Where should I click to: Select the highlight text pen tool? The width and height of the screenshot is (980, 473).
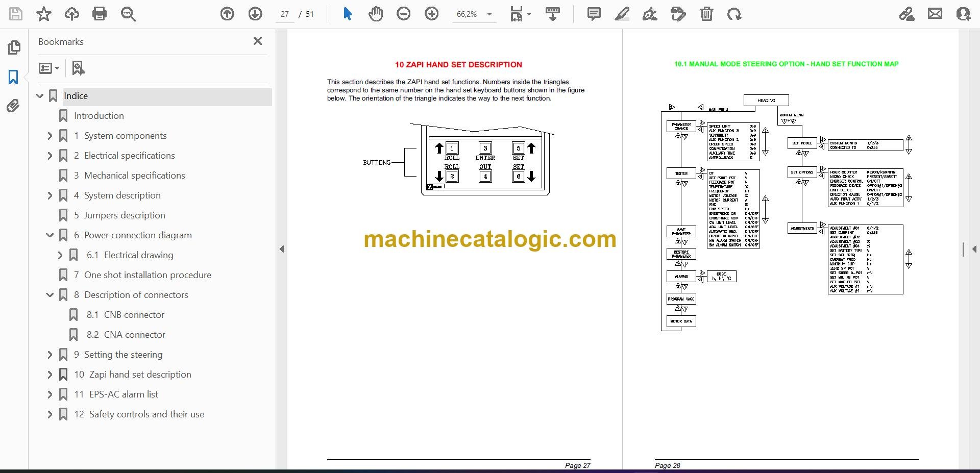click(x=622, y=14)
